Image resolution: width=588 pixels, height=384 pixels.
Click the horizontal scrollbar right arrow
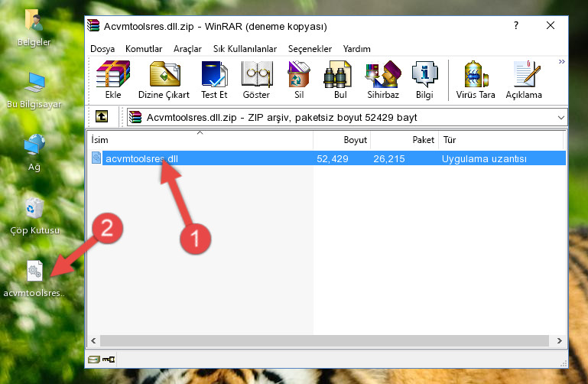tap(559, 340)
